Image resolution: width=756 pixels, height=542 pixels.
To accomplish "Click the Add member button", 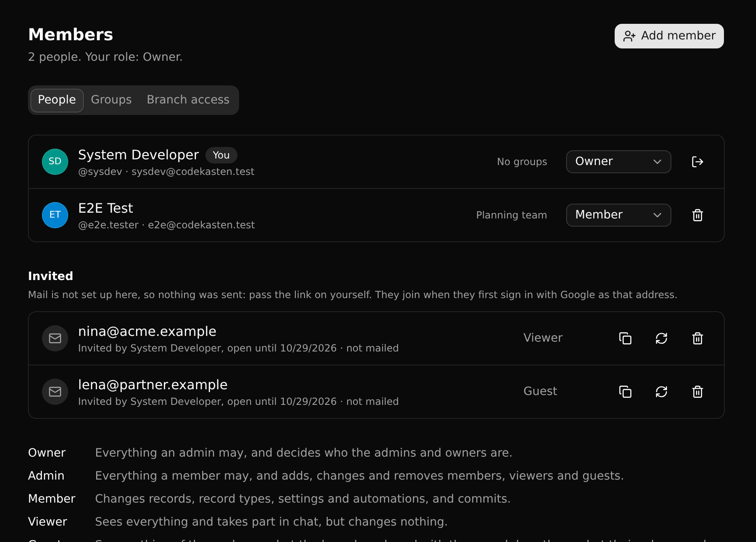I will (669, 36).
